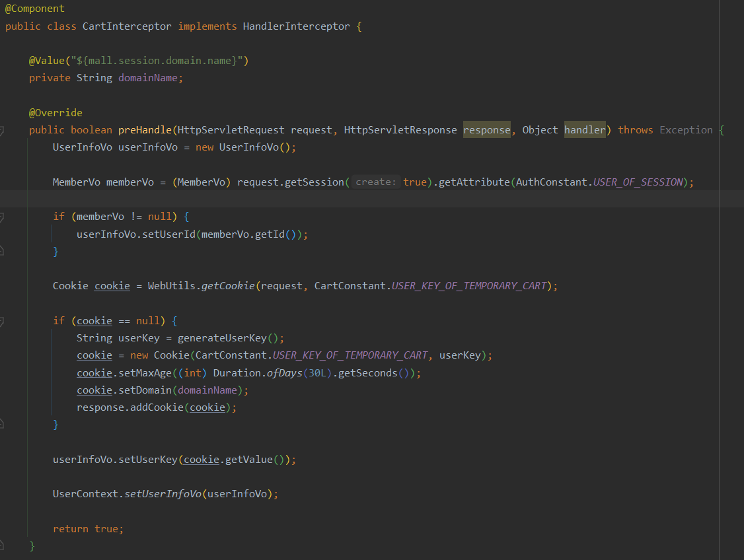Collapse the 'if (cookie == null)' block
The image size is (744, 560).
tap(2, 322)
